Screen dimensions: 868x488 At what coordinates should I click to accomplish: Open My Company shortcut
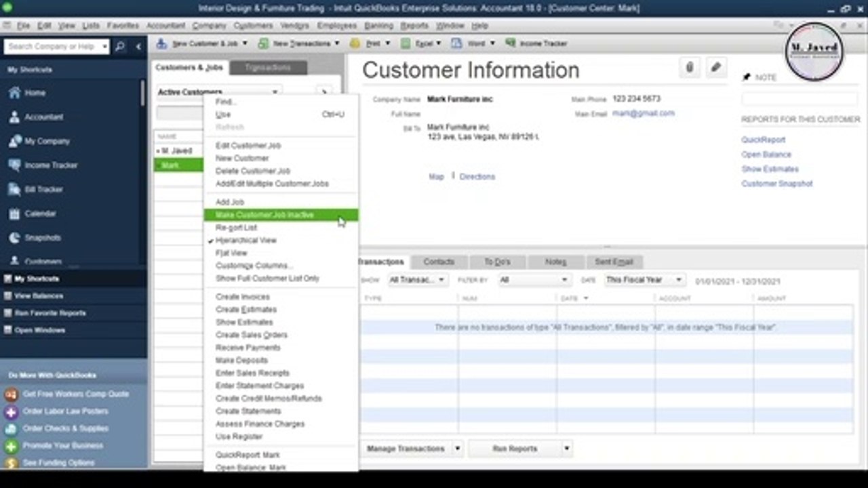coord(47,141)
